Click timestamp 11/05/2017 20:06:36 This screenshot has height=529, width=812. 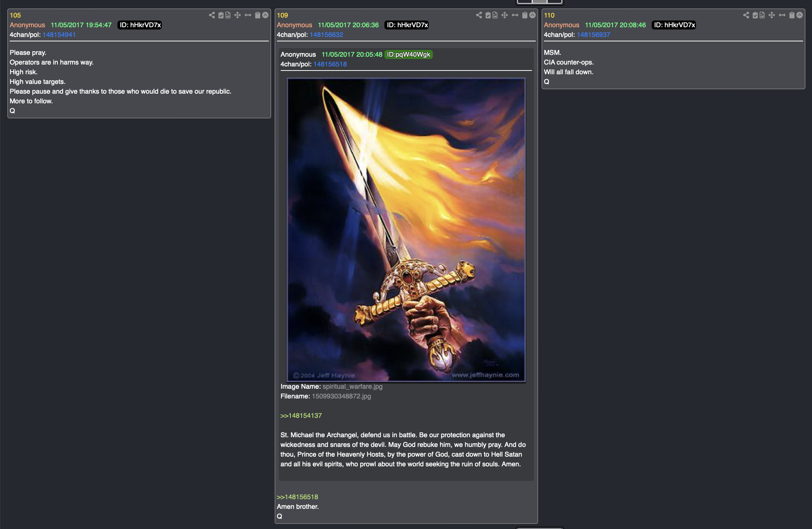(348, 25)
